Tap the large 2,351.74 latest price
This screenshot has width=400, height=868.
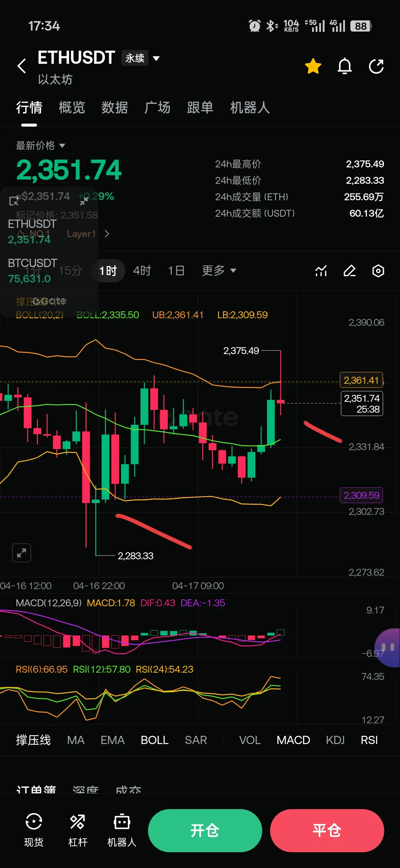(x=69, y=170)
